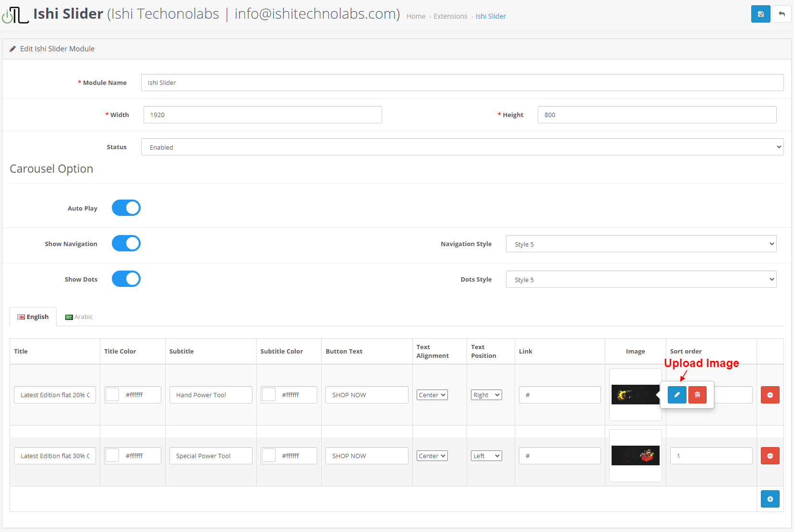Image resolution: width=794 pixels, height=532 pixels.
Task: Click the Ishi logo icon in header
Action: point(15,15)
